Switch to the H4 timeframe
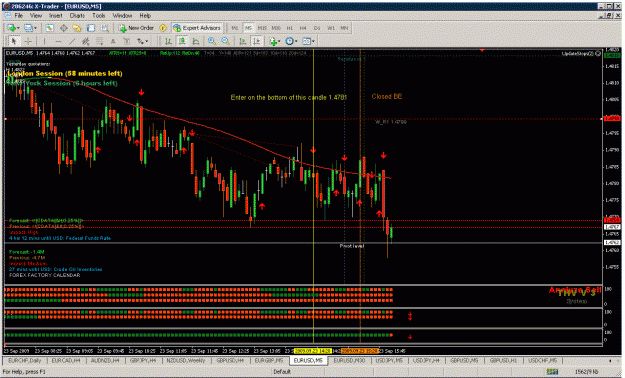The width and height of the screenshot is (625, 378). click(x=303, y=28)
